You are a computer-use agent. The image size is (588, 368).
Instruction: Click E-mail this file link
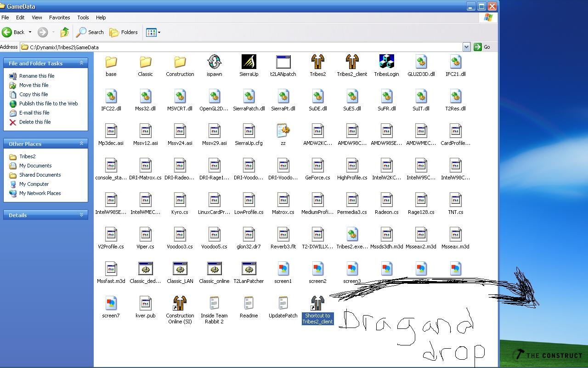[34, 113]
